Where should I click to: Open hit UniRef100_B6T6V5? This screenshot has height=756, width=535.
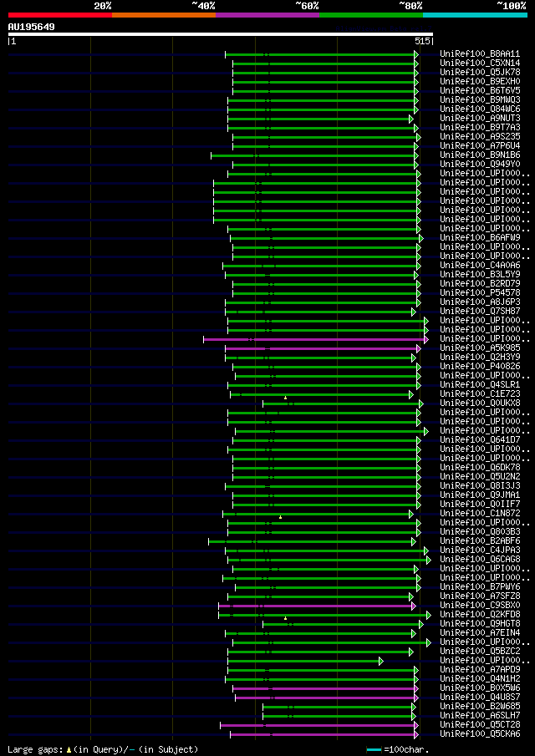(480, 91)
